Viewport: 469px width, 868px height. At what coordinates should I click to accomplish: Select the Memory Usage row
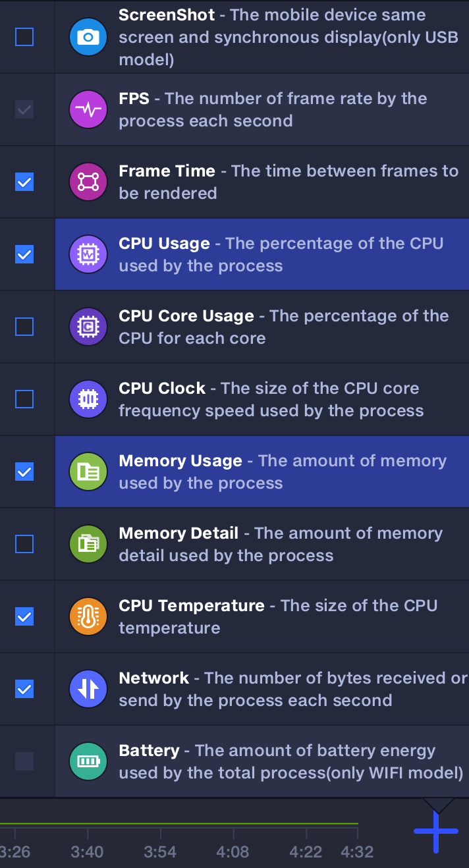click(263, 472)
